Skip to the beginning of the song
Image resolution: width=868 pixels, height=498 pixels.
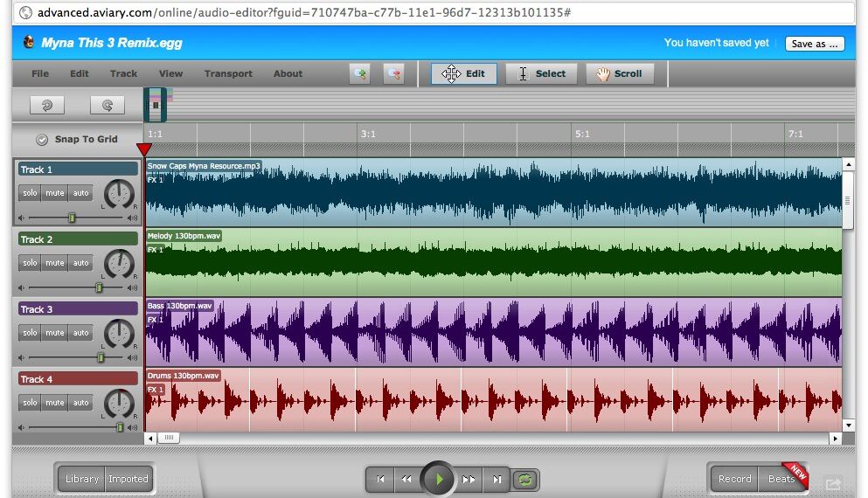(x=380, y=479)
